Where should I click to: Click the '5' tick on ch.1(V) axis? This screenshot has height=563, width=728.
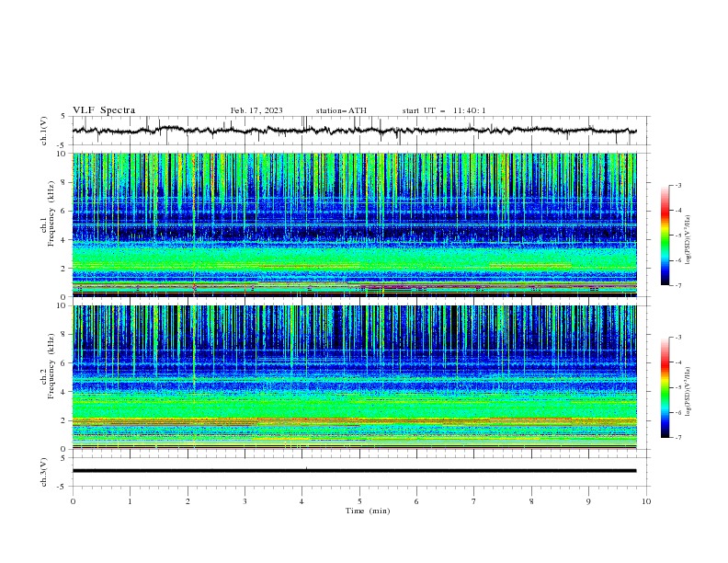tap(64, 117)
